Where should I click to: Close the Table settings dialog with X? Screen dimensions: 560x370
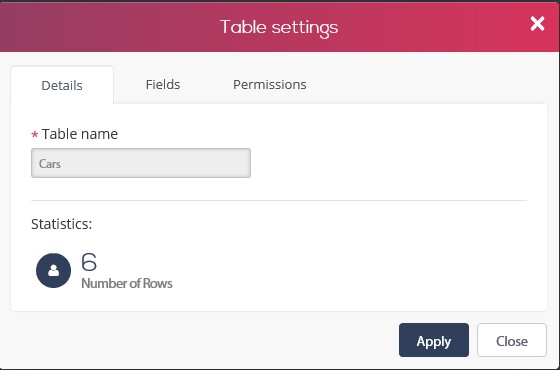point(537,24)
